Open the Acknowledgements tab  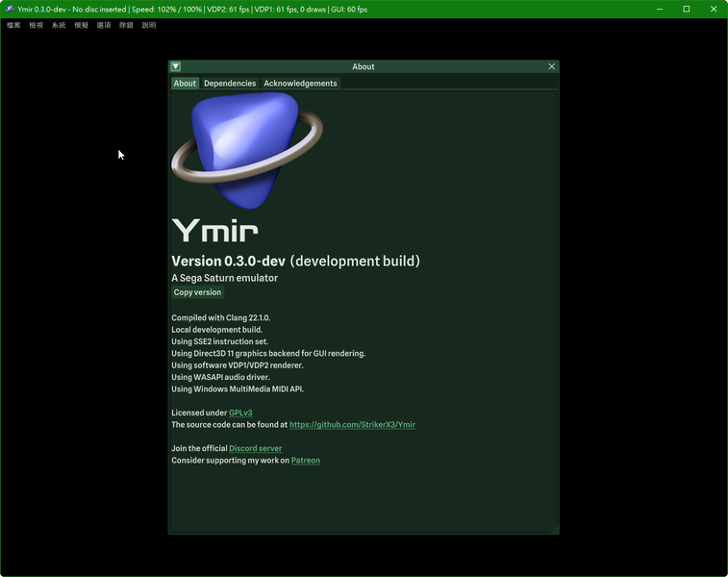[x=300, y=84]
